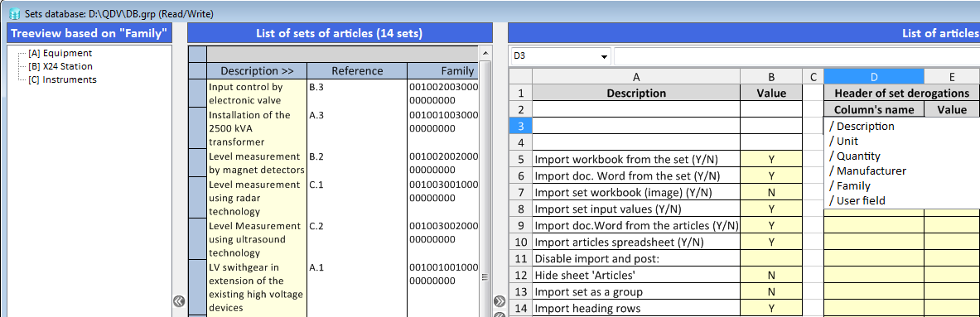Screen dimensions: 980x317
Task: Click value cell for 'Import set input values'
Action: point(771,209)
